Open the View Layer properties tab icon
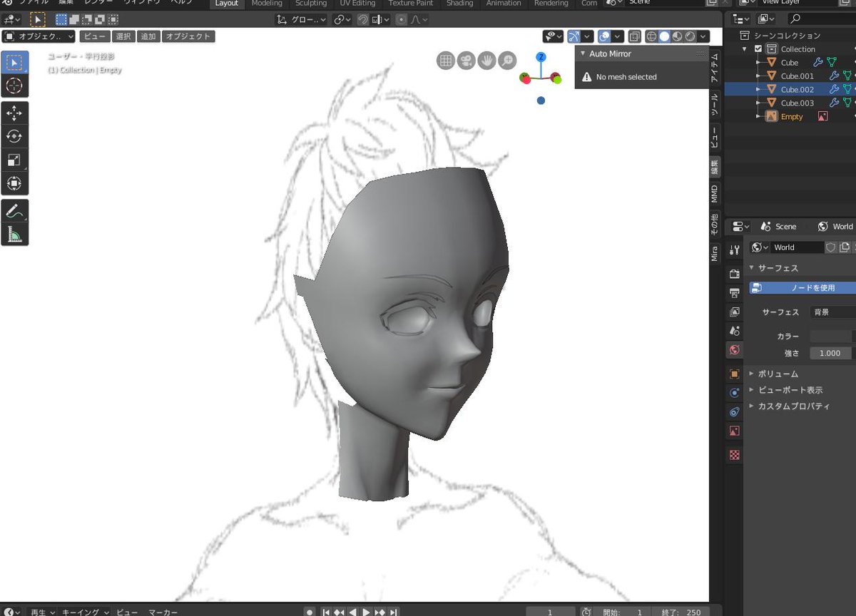 (x=735, y=312)
